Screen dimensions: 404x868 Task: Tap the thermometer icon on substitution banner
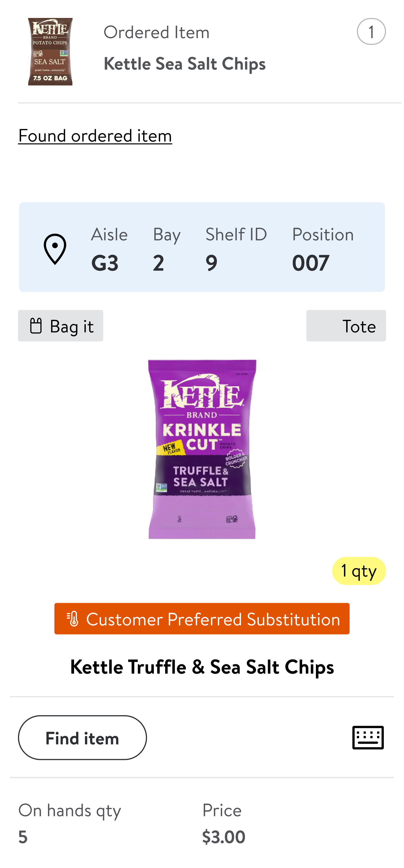coord(73,619)
